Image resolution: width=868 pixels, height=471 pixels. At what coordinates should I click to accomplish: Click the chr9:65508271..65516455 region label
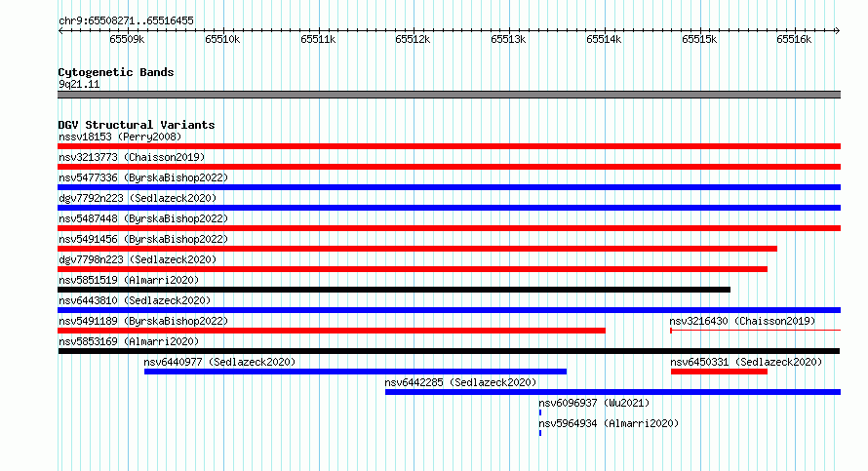126,20
